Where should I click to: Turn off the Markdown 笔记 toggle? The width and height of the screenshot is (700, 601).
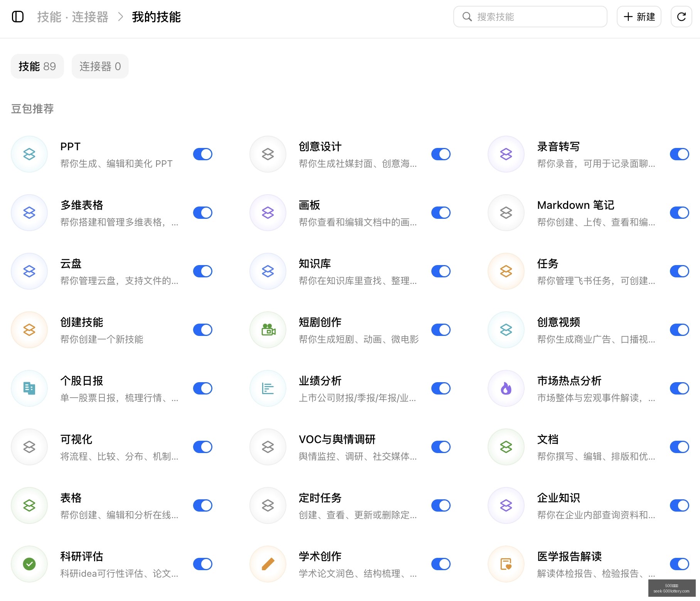tap(680, 213)
